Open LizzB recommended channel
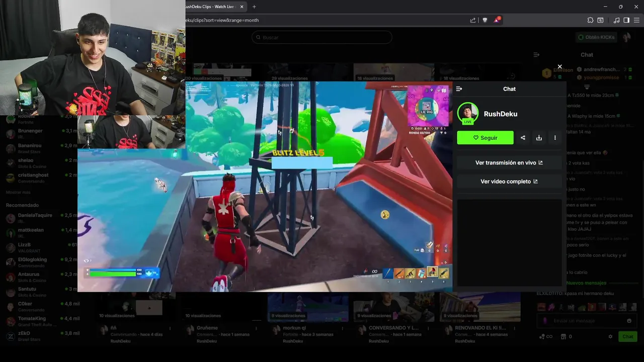644x362 pixels. (x=42, y=247)
